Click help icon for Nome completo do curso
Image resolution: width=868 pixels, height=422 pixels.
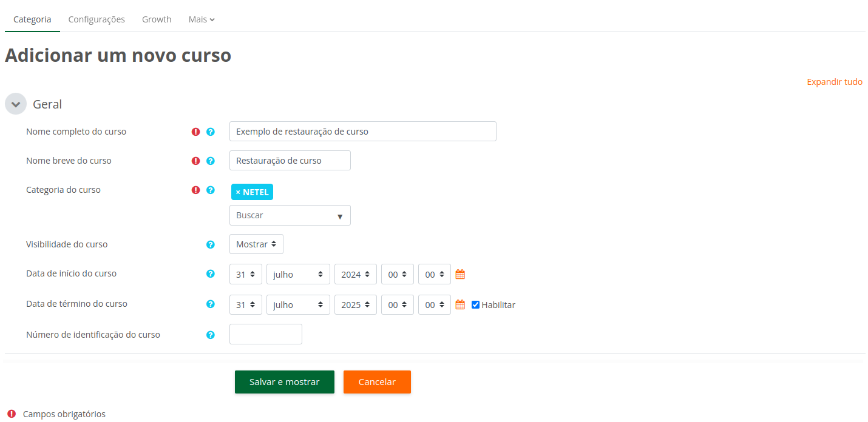pyautogui.click(x=211, y=132)
